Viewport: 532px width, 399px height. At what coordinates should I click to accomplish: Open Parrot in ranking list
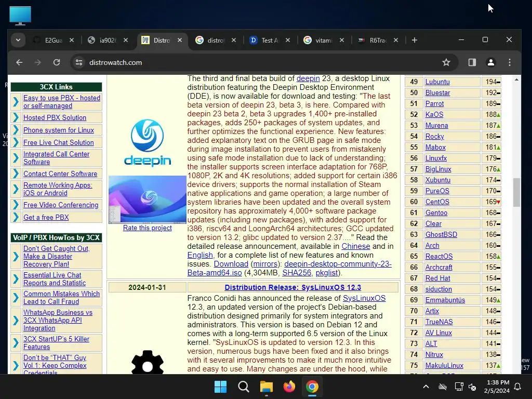tap(434, 103)
